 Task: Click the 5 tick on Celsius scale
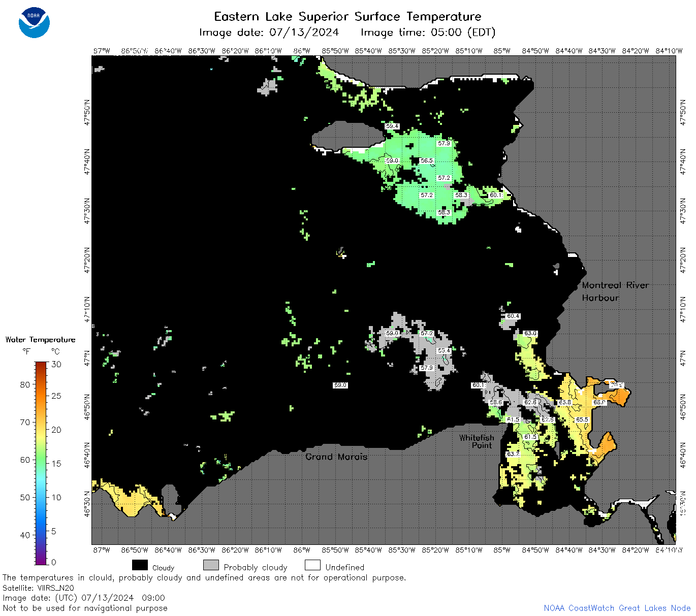pos(54,531)
